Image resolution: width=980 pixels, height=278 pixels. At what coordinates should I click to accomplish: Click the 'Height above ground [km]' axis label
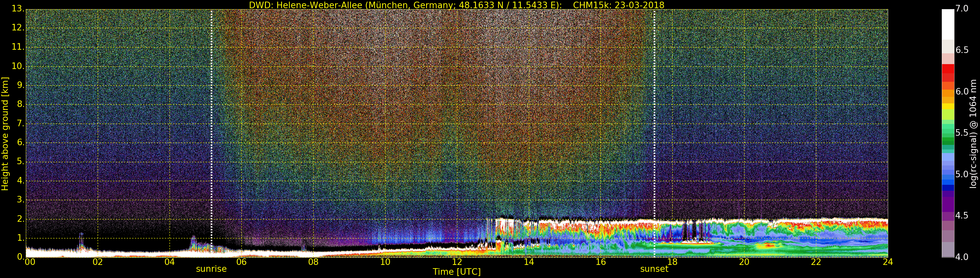pos(5,133)
